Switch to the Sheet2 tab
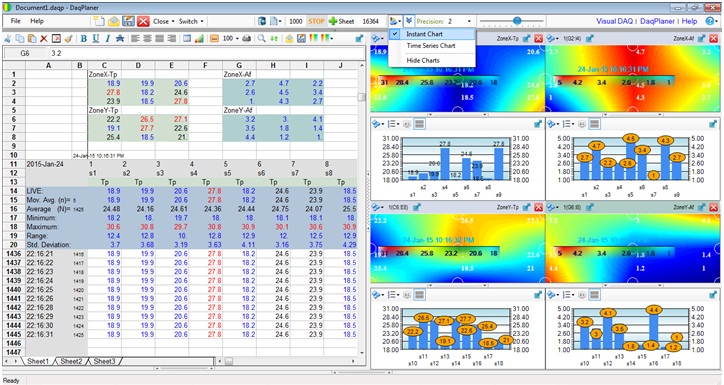Screen dimensions: 724x385 71,361
